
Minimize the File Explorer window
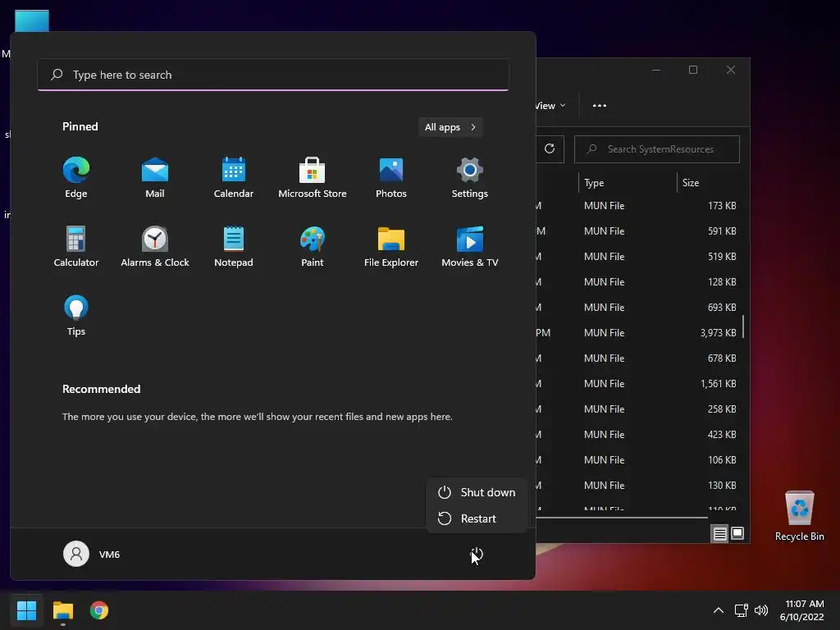coord(656,71)
